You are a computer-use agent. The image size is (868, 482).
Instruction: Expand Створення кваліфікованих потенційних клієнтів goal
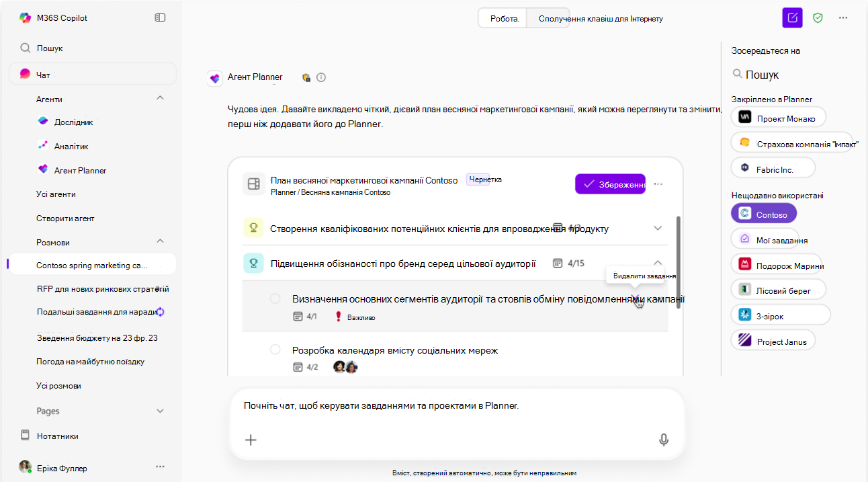click(x=658, y=228)
